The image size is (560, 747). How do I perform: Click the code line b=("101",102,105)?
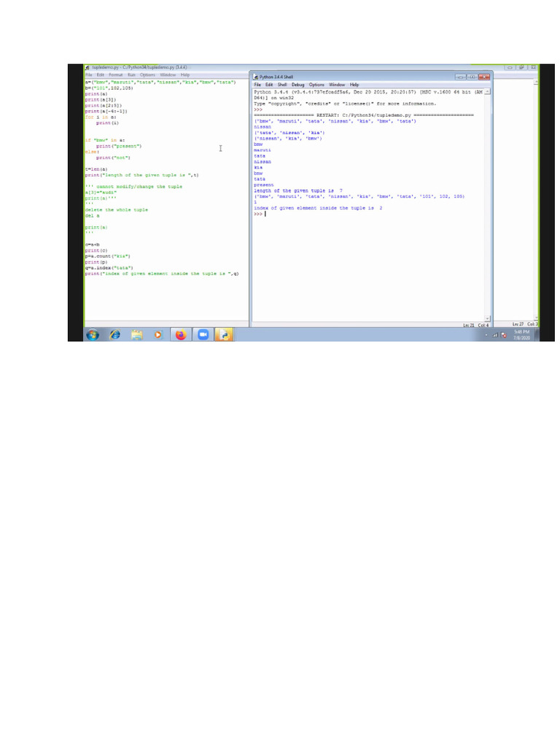[109, 88]
